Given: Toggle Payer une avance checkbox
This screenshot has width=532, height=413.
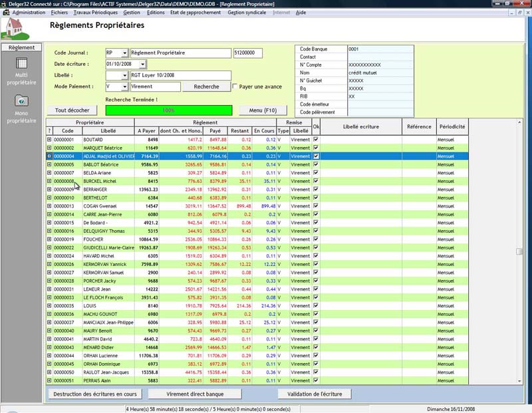Looking at the screenshot, I should tap(235, 86).
